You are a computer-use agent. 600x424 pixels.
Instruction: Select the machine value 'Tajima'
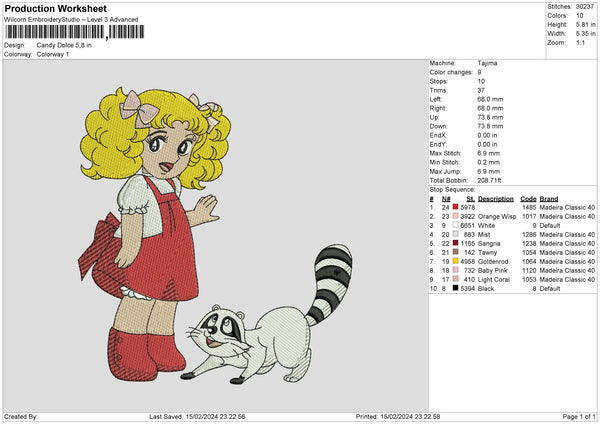click(487, 63)
